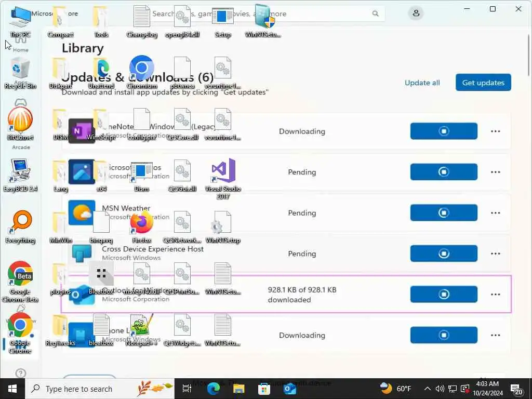Go to Home in Store sidebar
This screenshot has width=532, height=399.
(21, 44)
